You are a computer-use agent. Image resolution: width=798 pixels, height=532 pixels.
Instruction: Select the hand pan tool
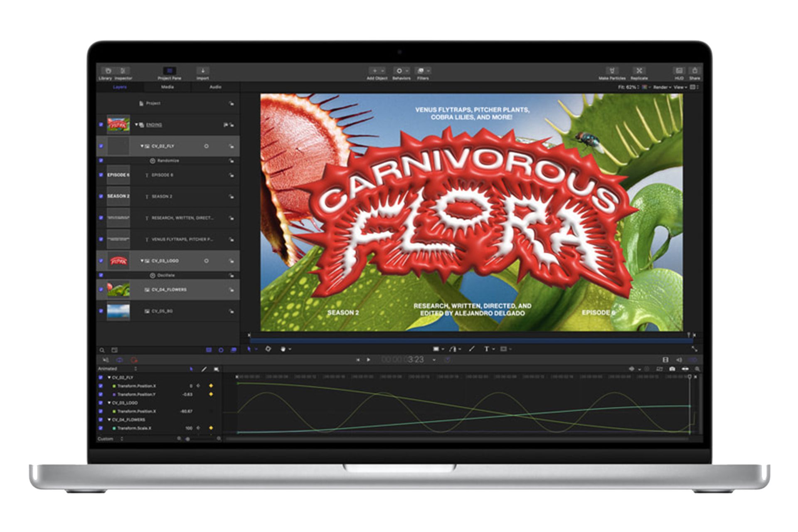coord(283,349)
